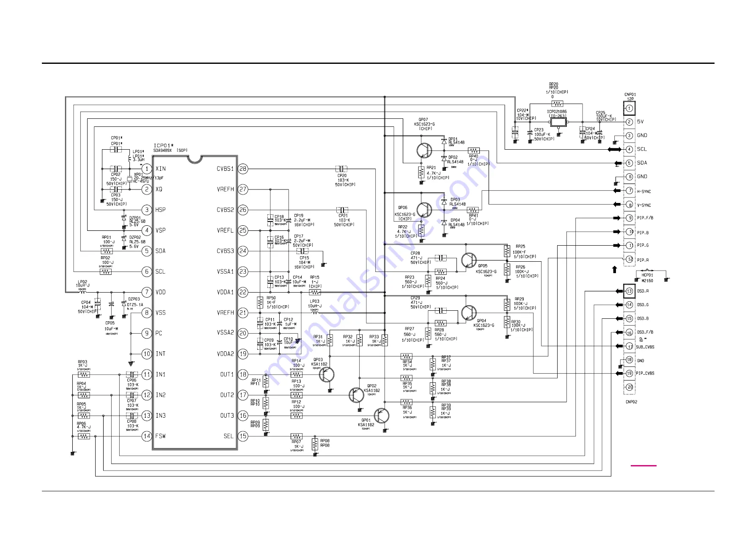Screen dimensions: 756x534
Task: Click the "PIP_R" connector label
Action: pyautogui.click(x=643, y=260)
